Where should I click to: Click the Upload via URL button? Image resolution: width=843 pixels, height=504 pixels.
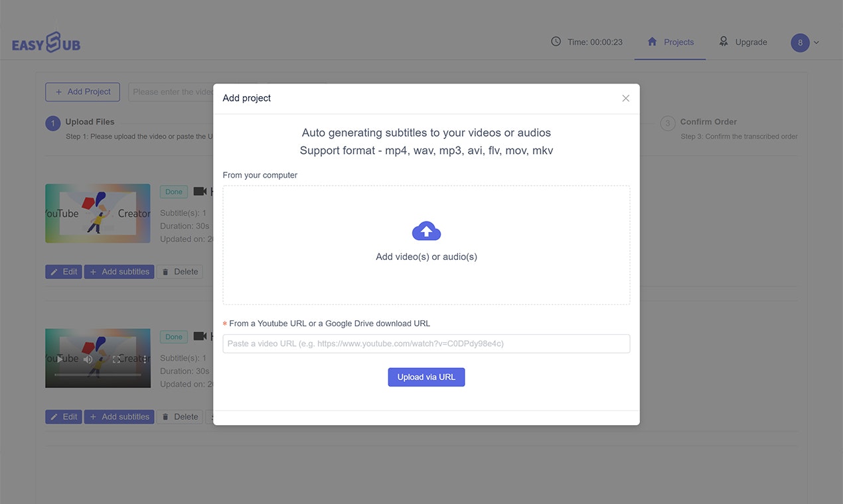pyautogui.click(x=426, y=377)
